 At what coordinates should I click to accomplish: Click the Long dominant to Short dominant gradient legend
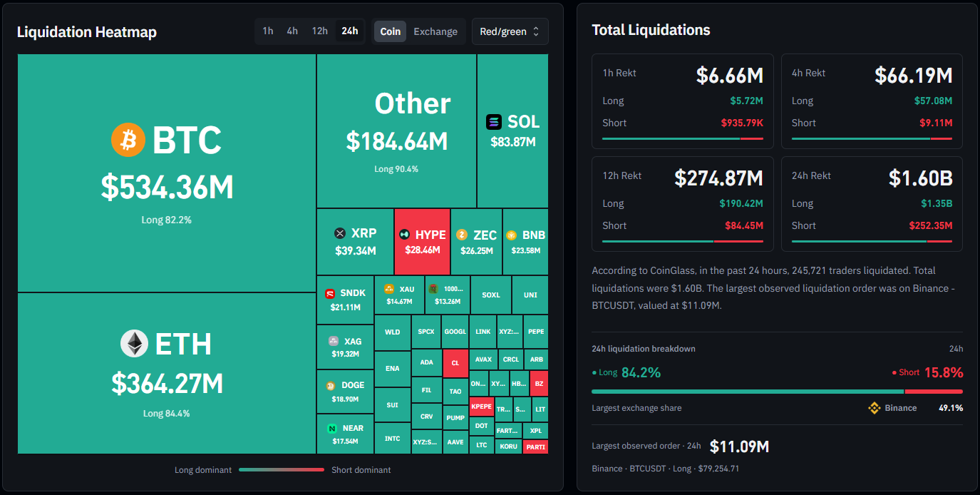click(x=282, y=470)
